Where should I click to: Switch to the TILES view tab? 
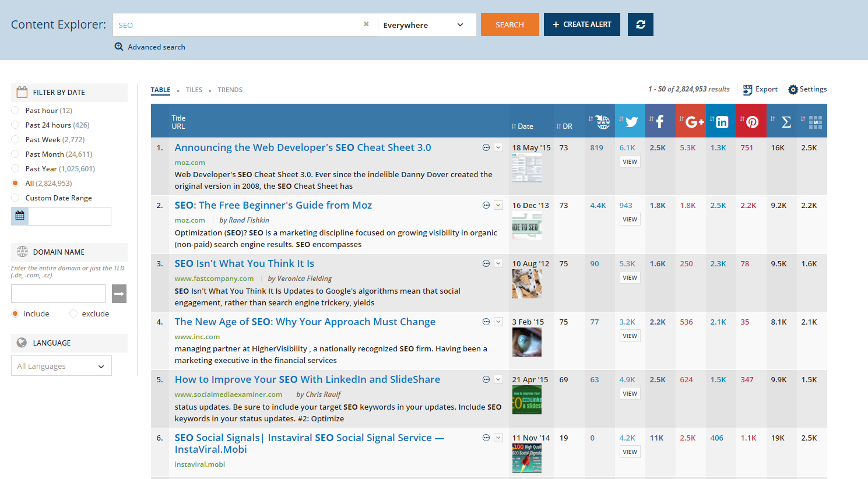pyautogui.click(x=194, y=90)
